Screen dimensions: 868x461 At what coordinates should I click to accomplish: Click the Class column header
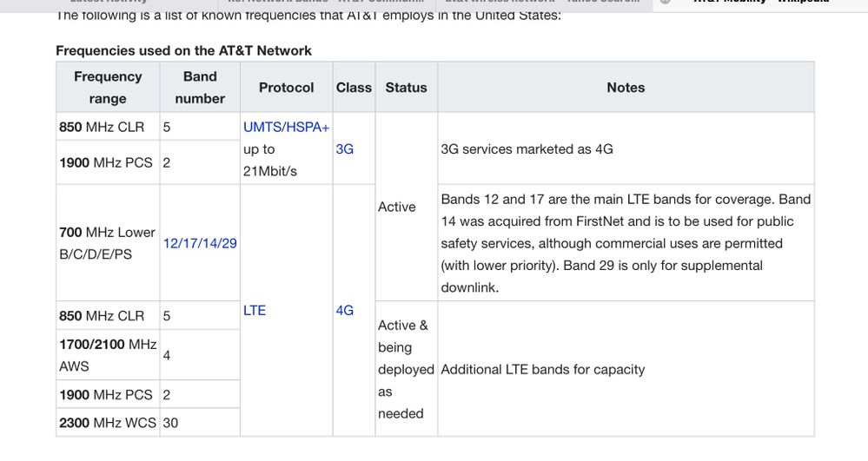pyautogui.click(x=354, y=88)
